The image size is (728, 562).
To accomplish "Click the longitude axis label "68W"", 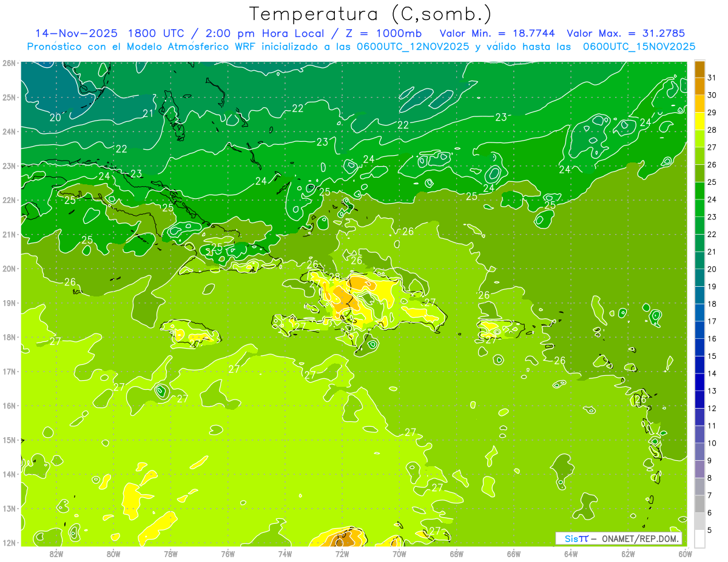I will click(x=457, y=554).
